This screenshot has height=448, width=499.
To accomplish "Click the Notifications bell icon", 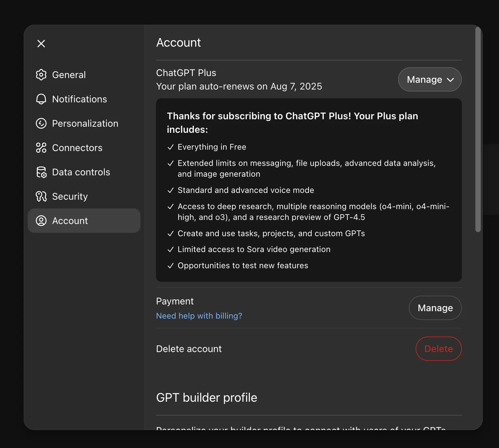I will [x=41, y=99].
